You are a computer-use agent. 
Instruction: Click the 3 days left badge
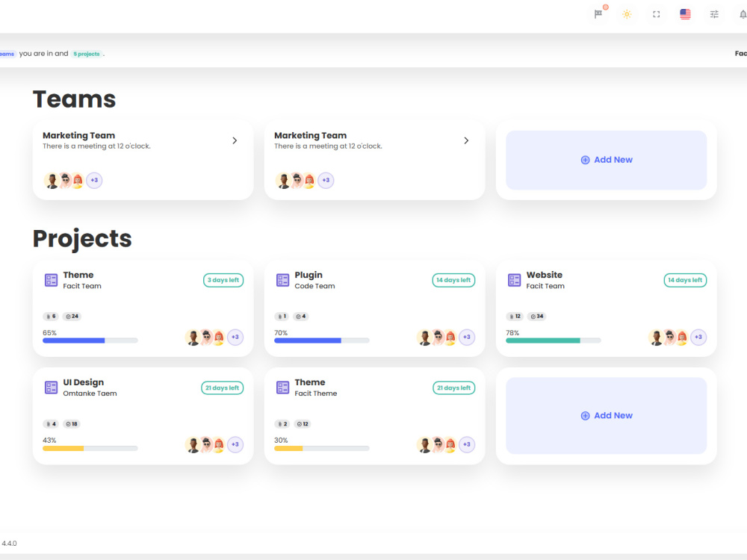click(x=223, y=280)
